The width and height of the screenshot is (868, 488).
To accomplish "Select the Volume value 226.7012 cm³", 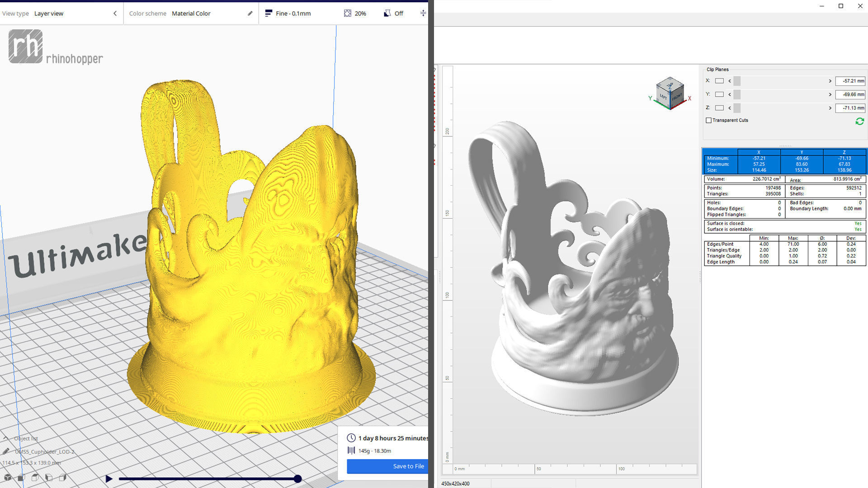I will click(x=766, y=179).
